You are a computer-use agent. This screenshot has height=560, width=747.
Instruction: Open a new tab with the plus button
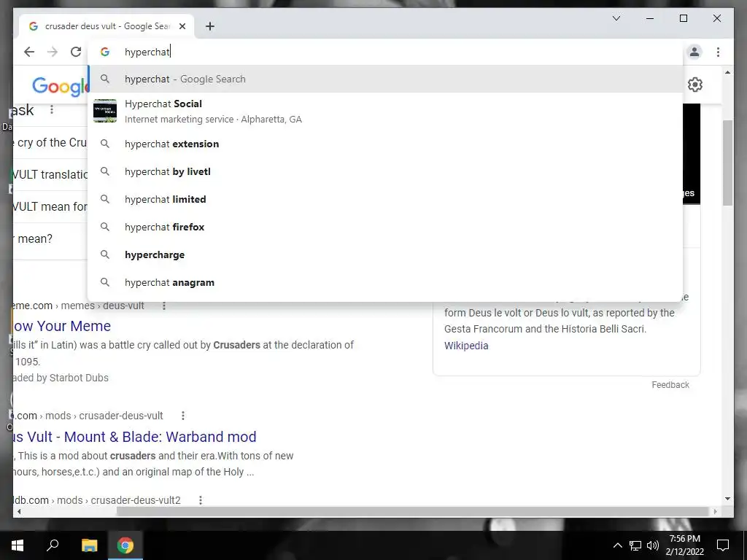pos(210,26)
